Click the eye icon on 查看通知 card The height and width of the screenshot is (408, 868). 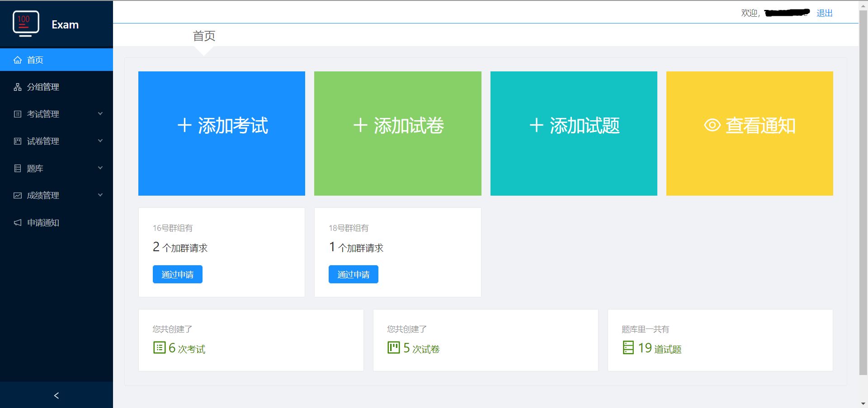click(712, 125)
